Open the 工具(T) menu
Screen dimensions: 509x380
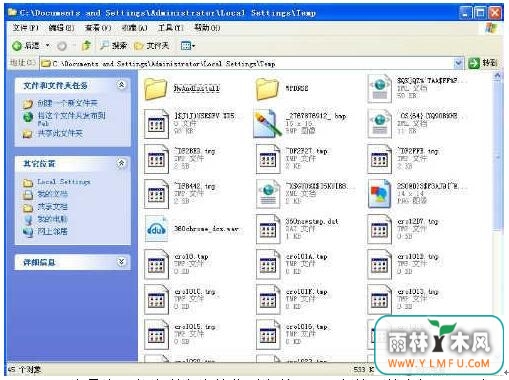(x=170, y=28)
